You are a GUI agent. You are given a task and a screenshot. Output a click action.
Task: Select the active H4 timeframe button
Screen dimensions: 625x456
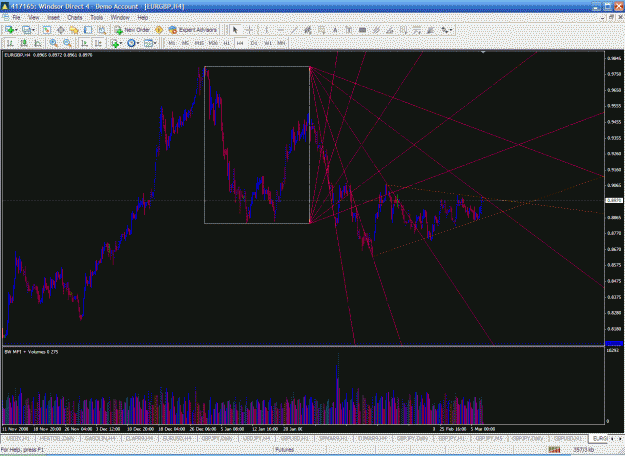[240, 43]
